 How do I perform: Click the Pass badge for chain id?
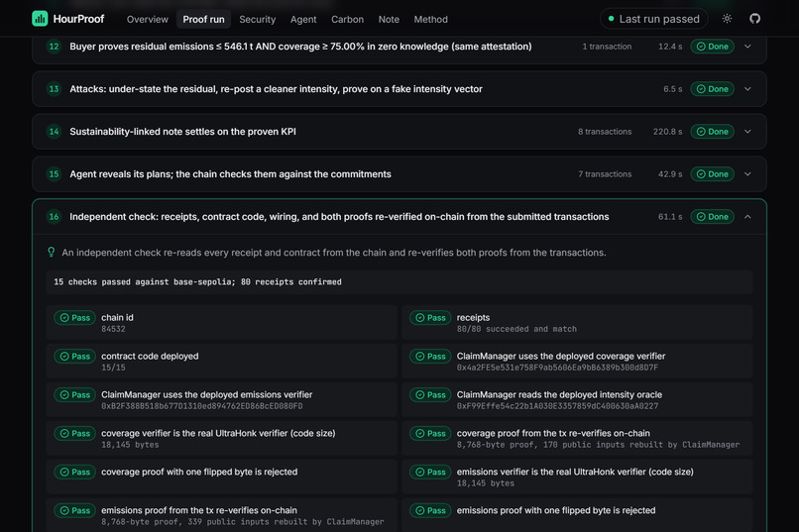[x=75, y=318]
